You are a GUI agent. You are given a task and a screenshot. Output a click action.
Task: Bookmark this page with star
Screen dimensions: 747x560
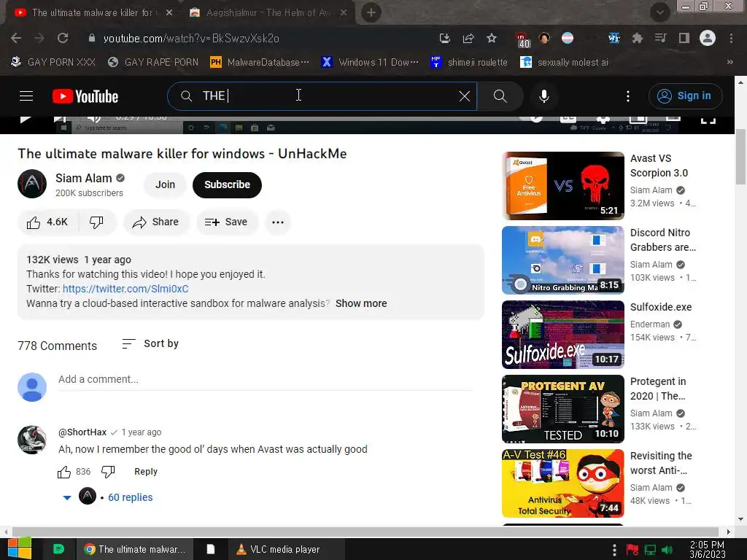[492, 38]
